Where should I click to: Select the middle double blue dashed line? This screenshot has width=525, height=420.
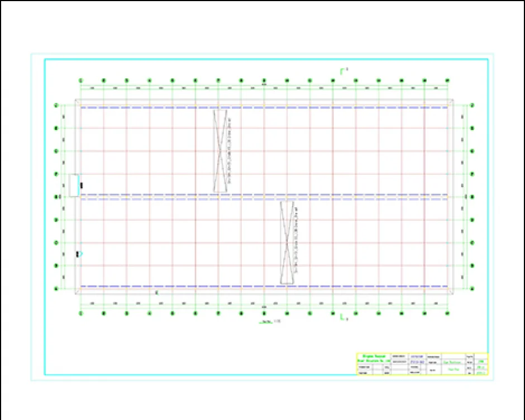point(264,197)
